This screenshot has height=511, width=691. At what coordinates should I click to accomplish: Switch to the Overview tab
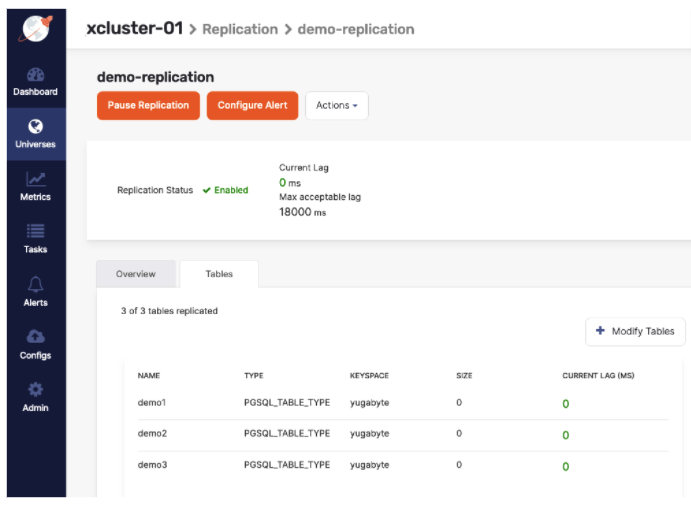[x=136, y=274]
